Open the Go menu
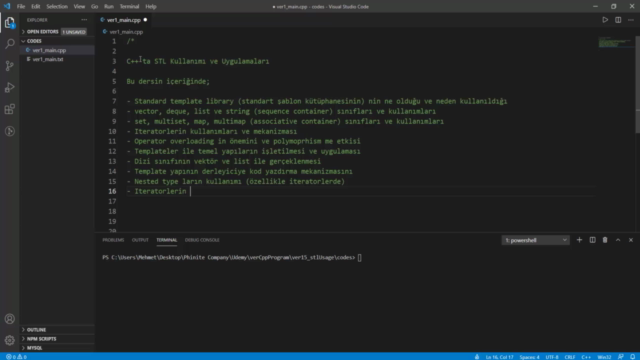This screenshot has height=360, width=640. 94,7
